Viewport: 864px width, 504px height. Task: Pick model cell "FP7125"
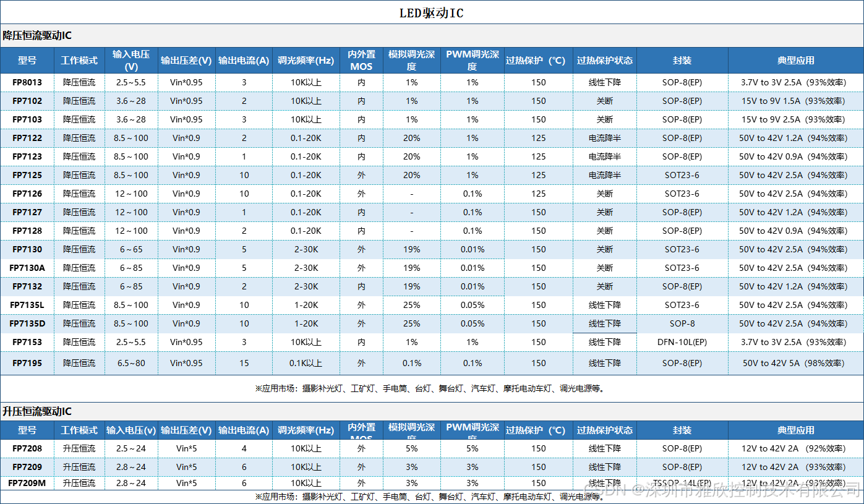pyautogui.click(x=27, y=175)
